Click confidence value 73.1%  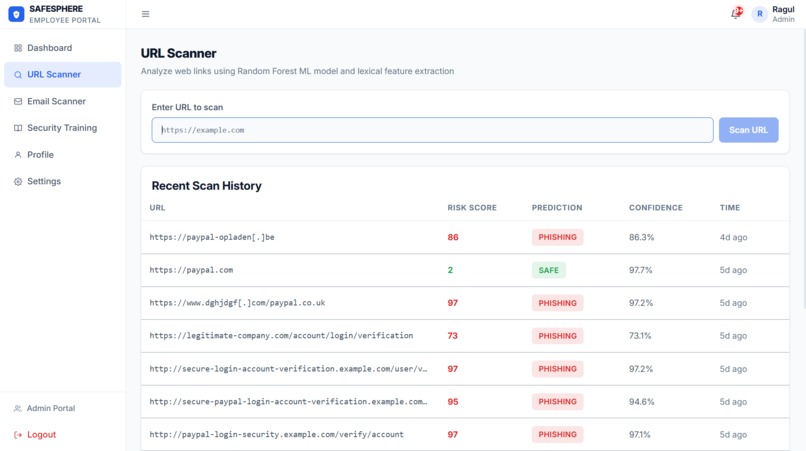pos(640,336)
